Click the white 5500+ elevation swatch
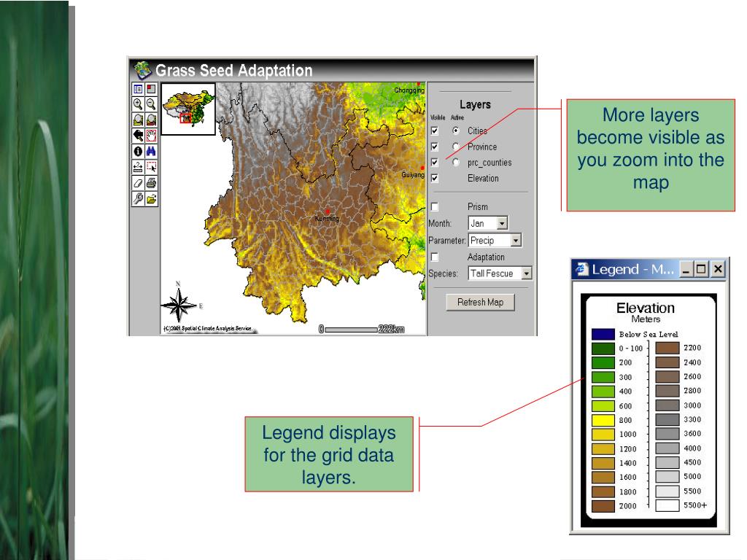This screenshot has width=747, height=560. 667,505
